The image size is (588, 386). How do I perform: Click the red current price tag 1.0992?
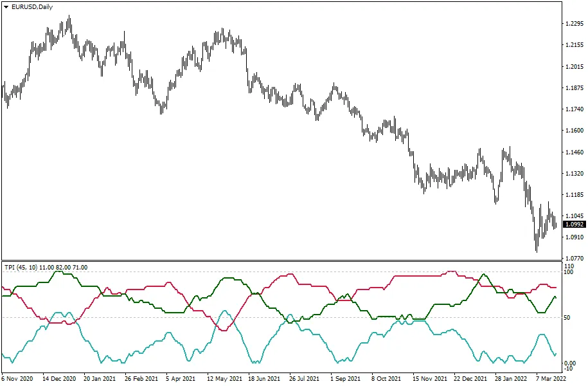[x=574, y=225]
